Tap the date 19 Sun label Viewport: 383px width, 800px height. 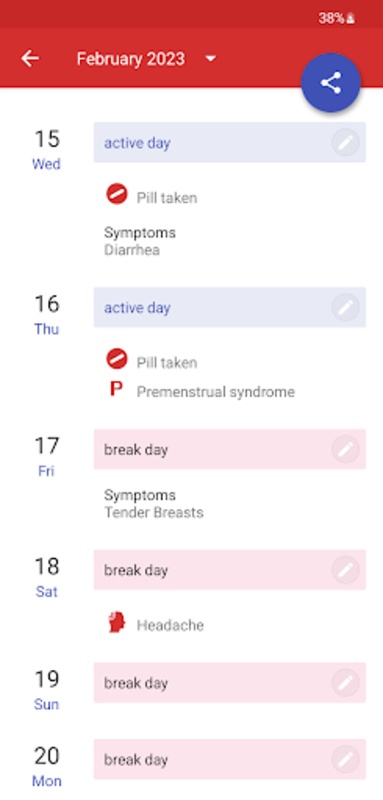[x=46, y=689]
